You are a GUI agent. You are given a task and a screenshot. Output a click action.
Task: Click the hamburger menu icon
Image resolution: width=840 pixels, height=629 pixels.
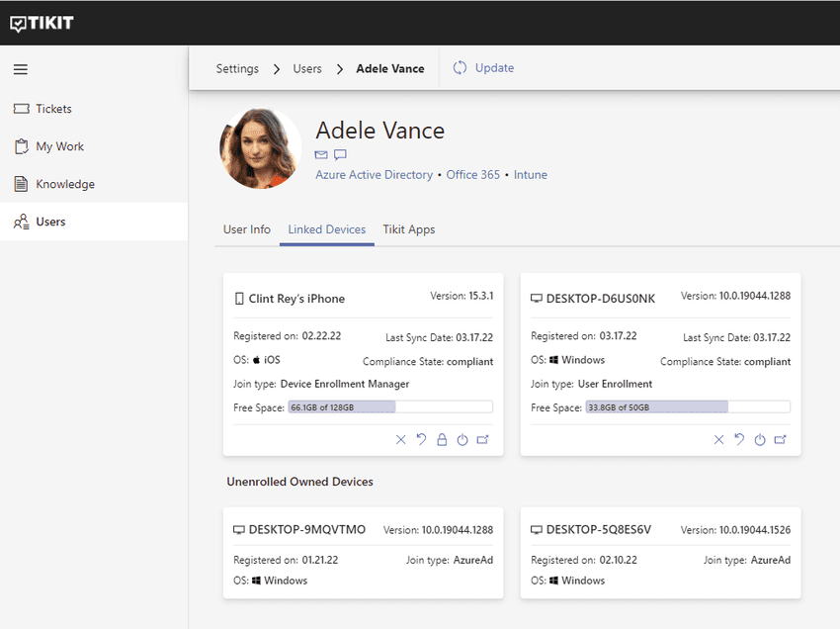pyautogui.click(x=21, y=69)
